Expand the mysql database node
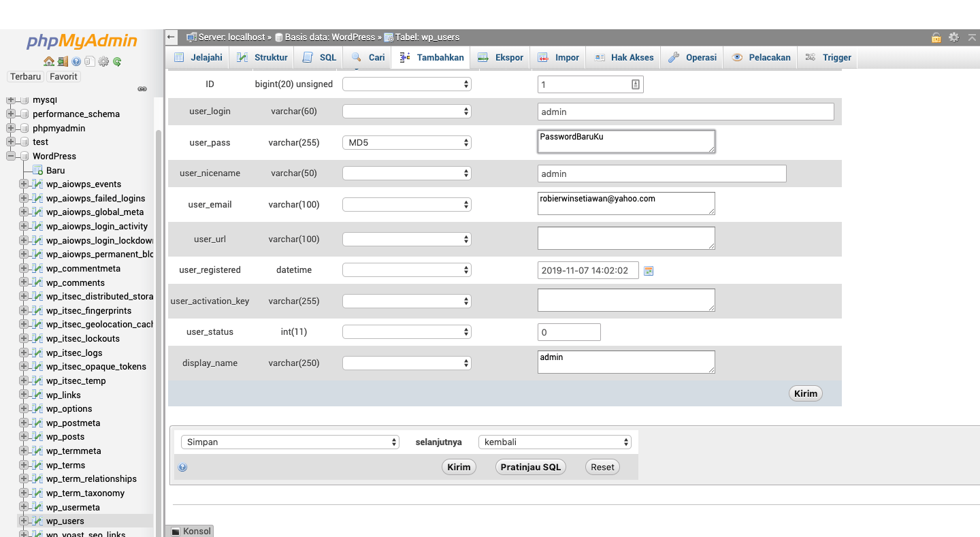Image resolution: width=980 pixels, height=537 pixels. pyautogui.click(x=11, y=100)
